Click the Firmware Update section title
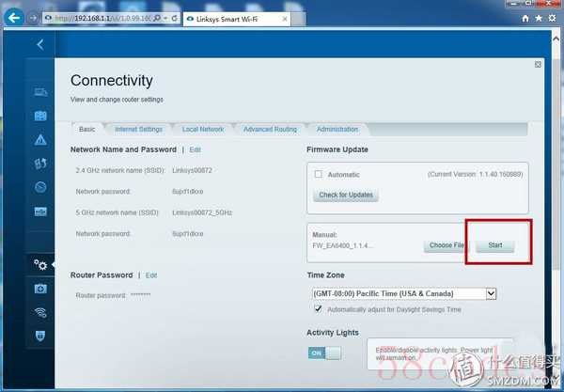The height and width of the screenshot is (392, 564). coord(337,149)
